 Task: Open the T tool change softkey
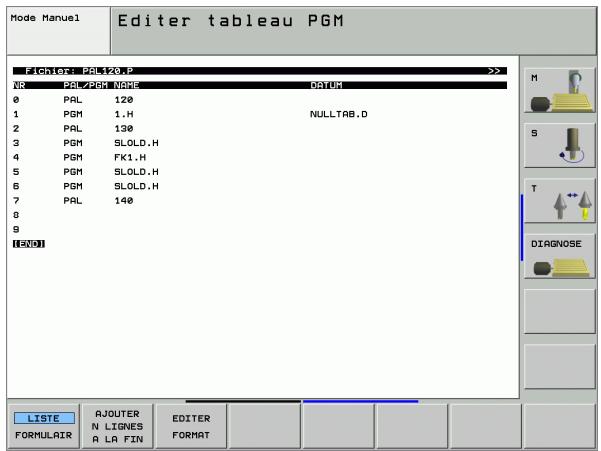point(559,201)
